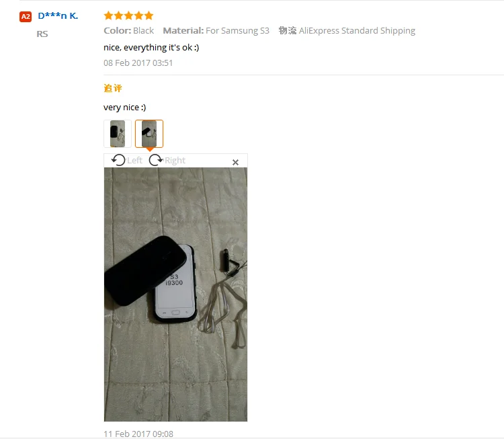The width and height of the screenshot is (504, 439).
Task: Click the enlarged phone case photo
Action: (x=175, y=294)
